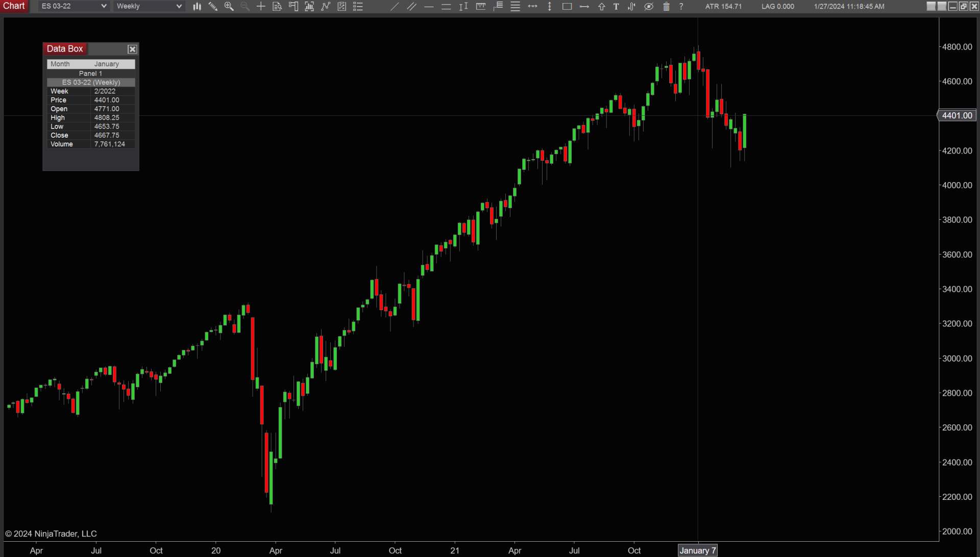
Task: Close the Data Box panel
Action: pyautogui.click(x=132, y=49)
